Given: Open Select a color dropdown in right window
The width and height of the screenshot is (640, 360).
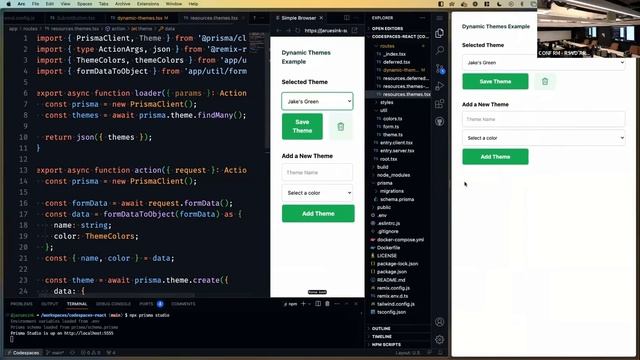Looking at the screenshot, I should coord(543,138).
